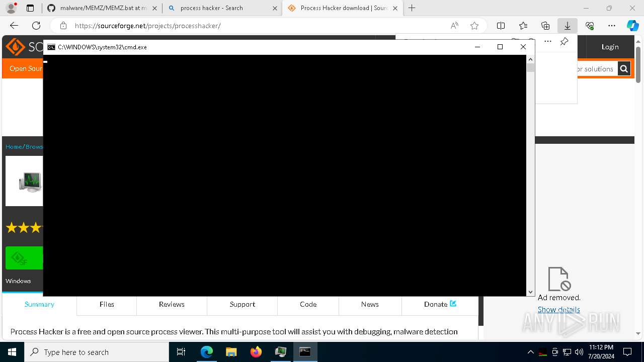Click cmd scrollbar up arrow
The width and height of the screenshot is (644, 362).
[530, 59]
